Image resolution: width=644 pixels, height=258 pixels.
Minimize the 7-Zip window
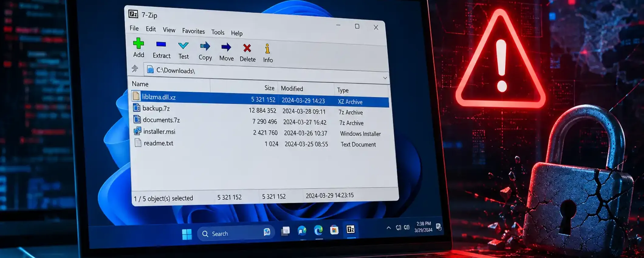pyautogui.click(x=338, y=25)
